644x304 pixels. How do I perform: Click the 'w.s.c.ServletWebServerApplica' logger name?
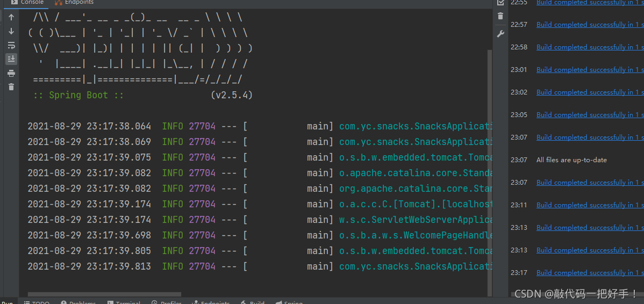point(416,220)
